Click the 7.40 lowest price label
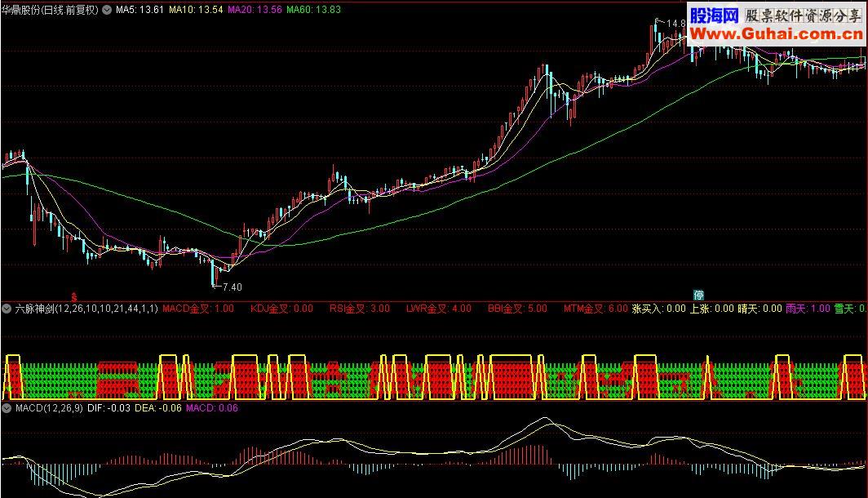This screenshot has height=498, width=868. (232, 287)
